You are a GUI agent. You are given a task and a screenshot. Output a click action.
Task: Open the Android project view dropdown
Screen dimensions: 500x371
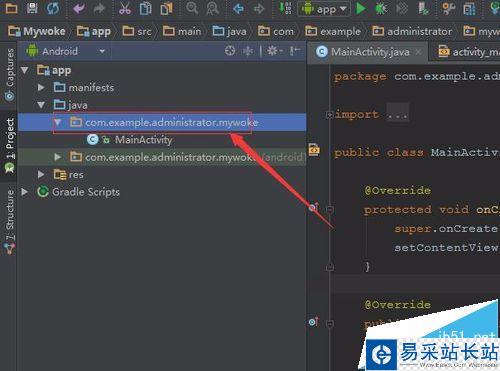[x=66, y=51]
